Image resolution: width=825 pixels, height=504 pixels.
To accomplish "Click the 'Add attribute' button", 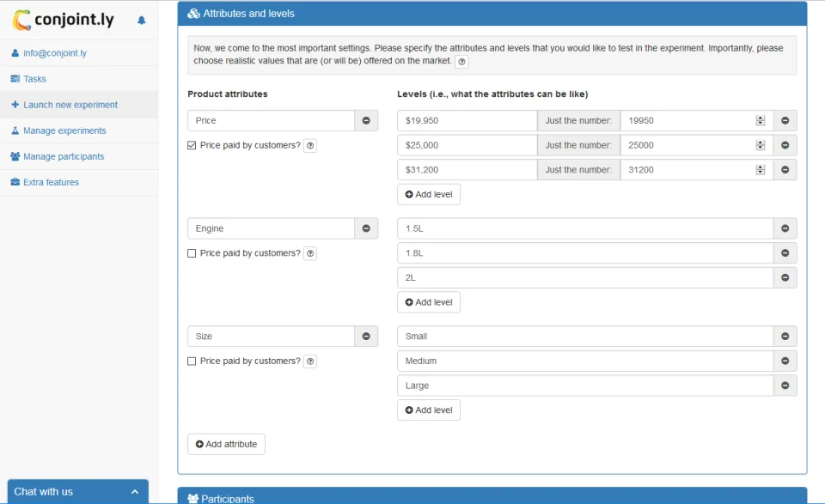I will click(x=226, y=444).
